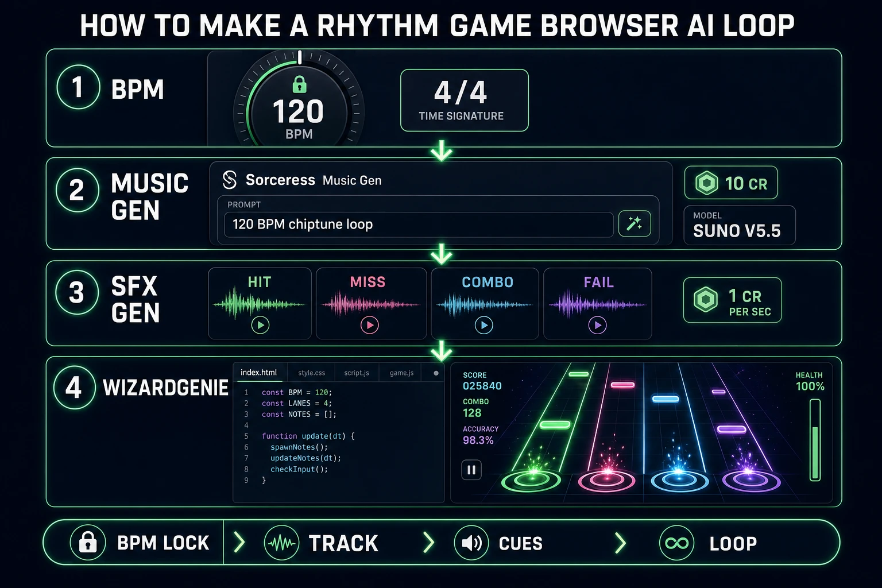Click the green HIT waveform
Screen dimensions: 882x588
[259, 304]
